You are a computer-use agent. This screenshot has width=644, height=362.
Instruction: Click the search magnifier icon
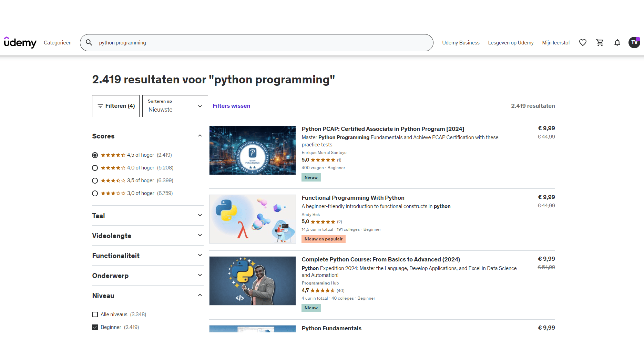pyautogui.click(x=89, y=42)
